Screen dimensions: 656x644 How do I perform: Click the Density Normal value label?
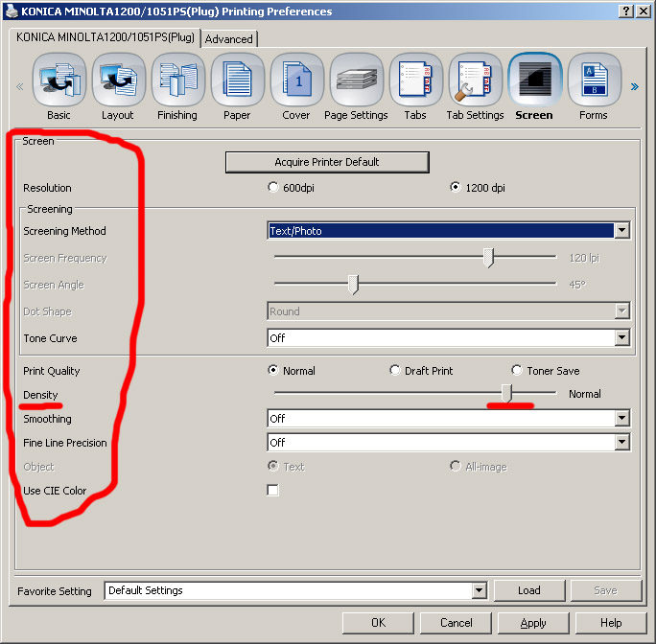tap(585, 394)
